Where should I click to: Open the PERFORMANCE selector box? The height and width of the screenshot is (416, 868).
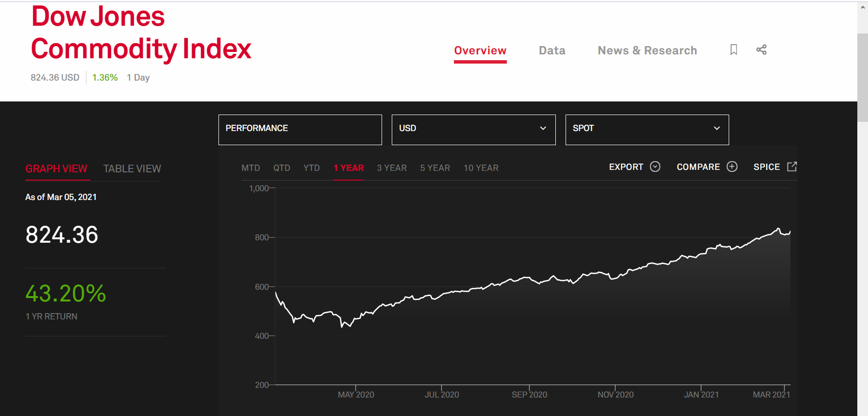coord(300,130)
